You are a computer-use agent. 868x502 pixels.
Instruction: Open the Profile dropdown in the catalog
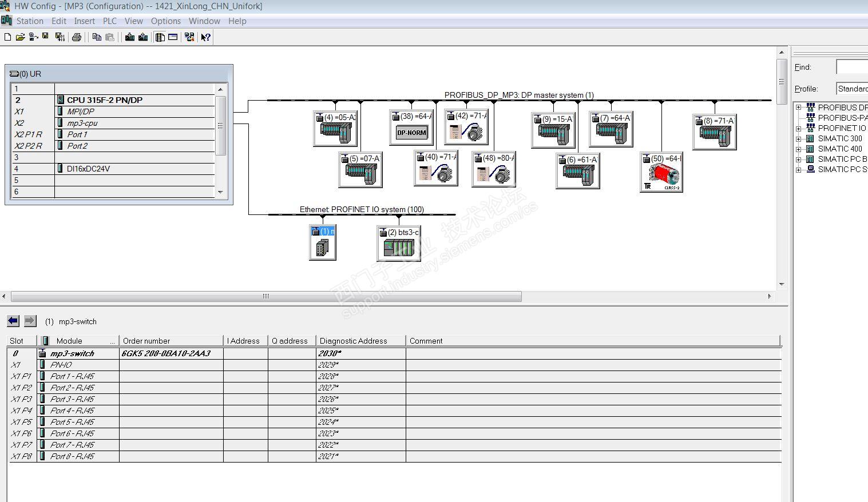pyautogui.click(x=852, y=89)
